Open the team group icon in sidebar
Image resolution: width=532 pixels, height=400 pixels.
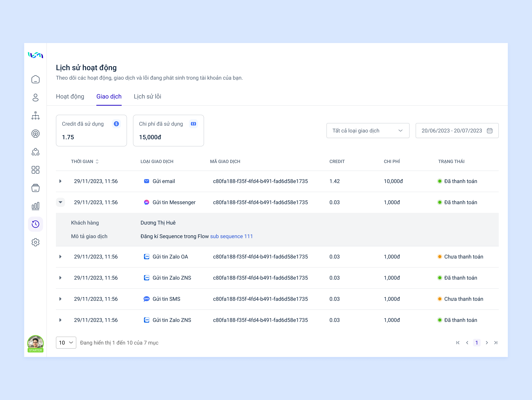coord(36,152)
